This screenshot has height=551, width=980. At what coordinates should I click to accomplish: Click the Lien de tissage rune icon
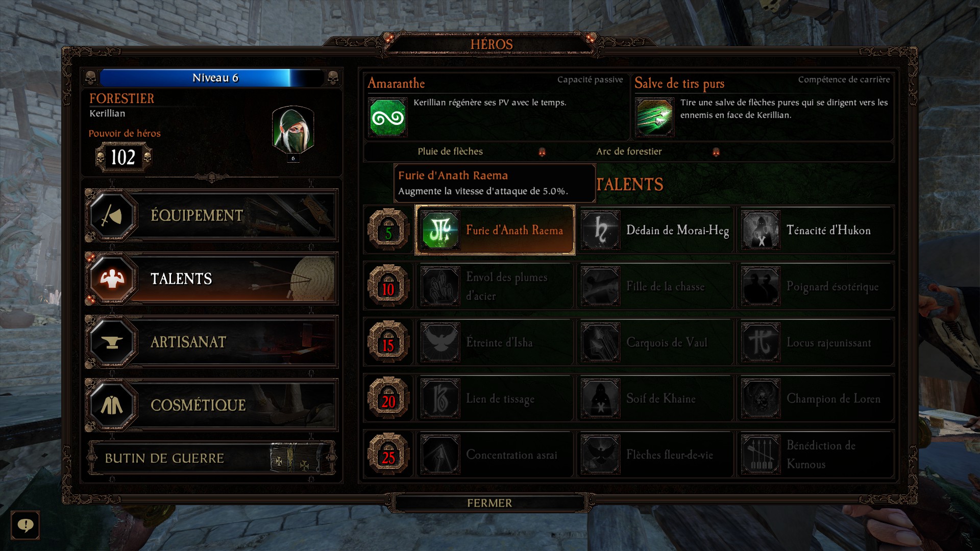point(440,398)
